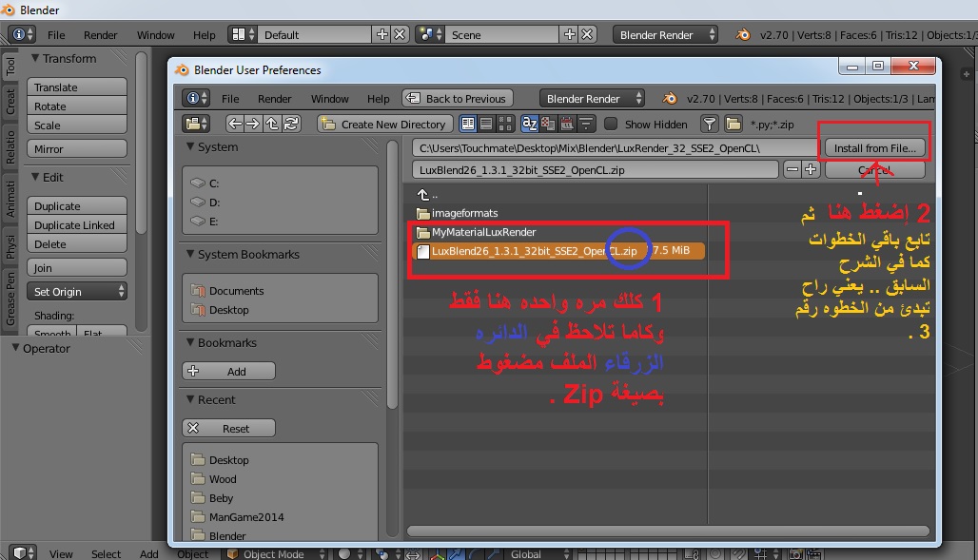The height and width of the screenshot is (560, 978).
Task: Click Duplicate Linked button
Action: (x=77, y=225)
